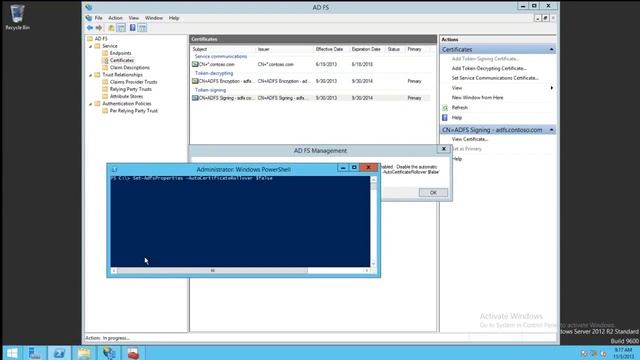Image resolution: width=640 pixels, height=360 pixels.
Task: Collapse the CN=ADFS Signing actions section
Action: pyautogui.click(x=551, y=130)
